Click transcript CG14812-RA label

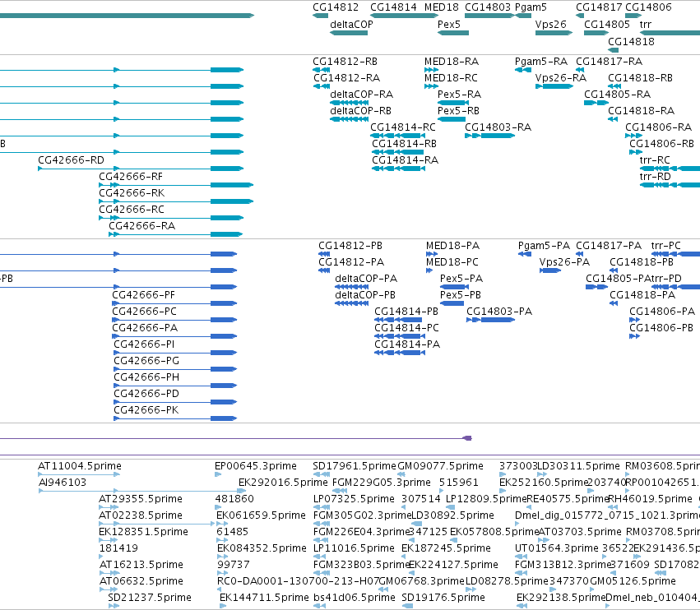coord(346,77)
